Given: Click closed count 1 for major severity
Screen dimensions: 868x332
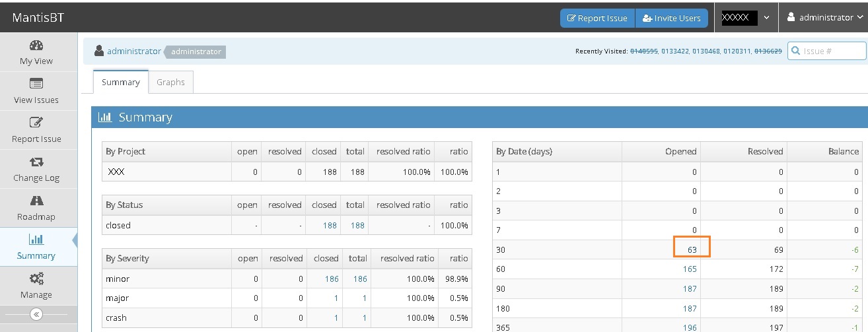Looking at the screenshot, I should pos(336,298).
